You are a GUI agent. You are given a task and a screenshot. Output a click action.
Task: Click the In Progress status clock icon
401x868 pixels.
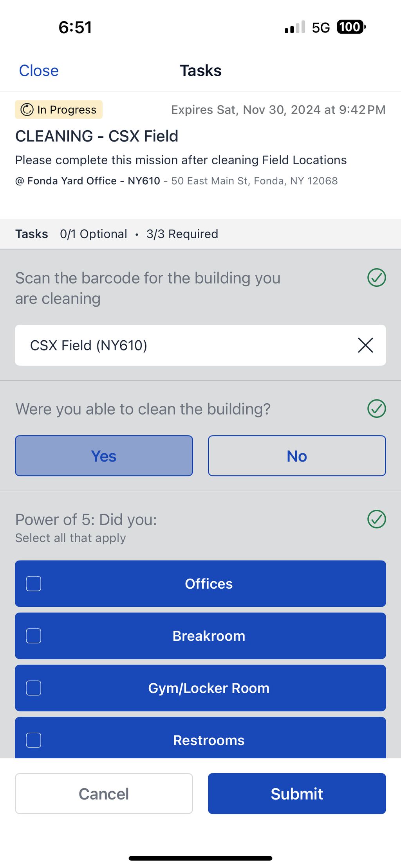[x=27, y=110]
